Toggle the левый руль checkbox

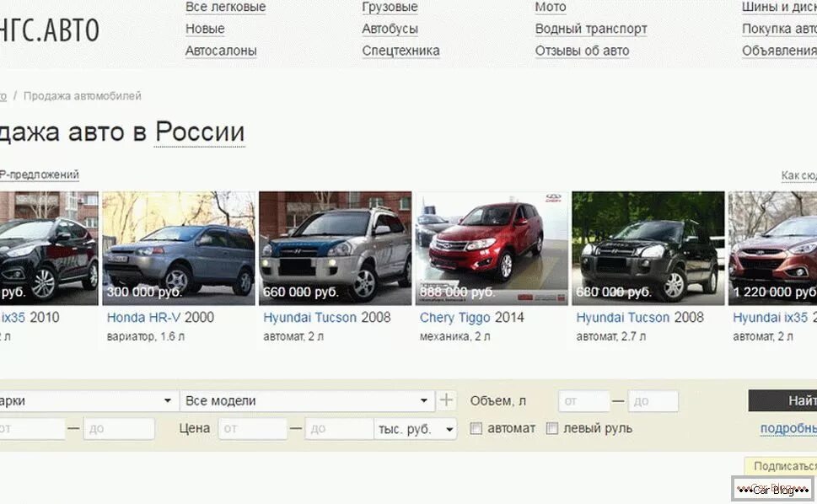coord(551,428)
